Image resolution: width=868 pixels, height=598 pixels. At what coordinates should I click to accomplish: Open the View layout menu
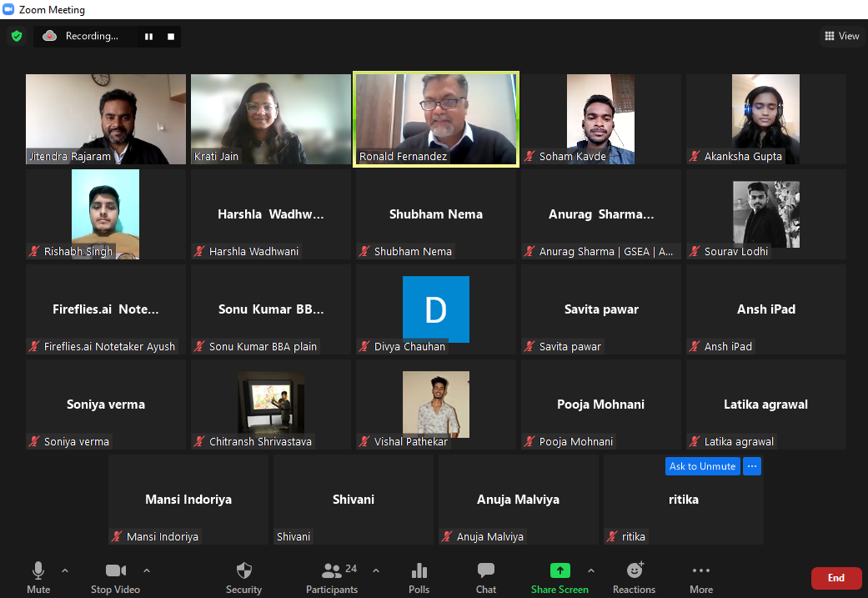(841, 36)
